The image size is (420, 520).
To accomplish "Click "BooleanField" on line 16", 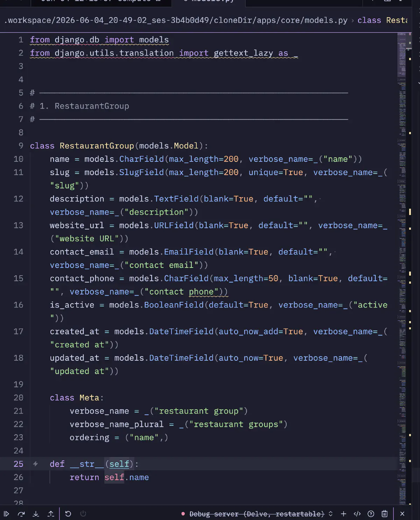I will coord(174,305).
